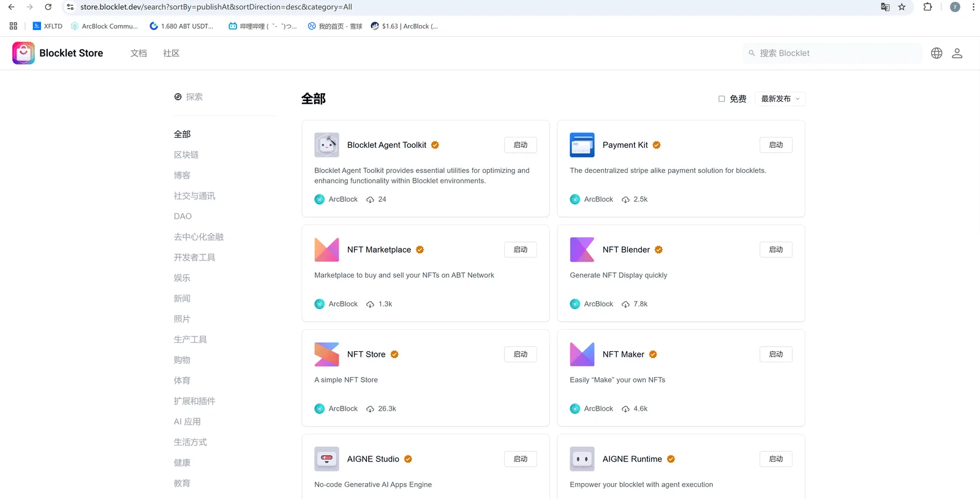Image resolution: width=980 pixels, height=499 pixels.
Task: Click the NFT Marketplace app icon
Action: click(x=326, y=250)
